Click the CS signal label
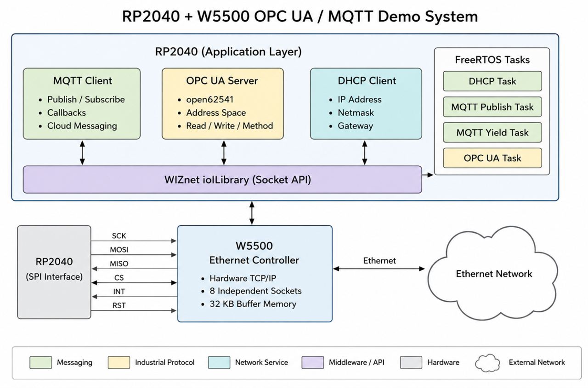This screenshot has width=588, height=388. coord(119,278)
